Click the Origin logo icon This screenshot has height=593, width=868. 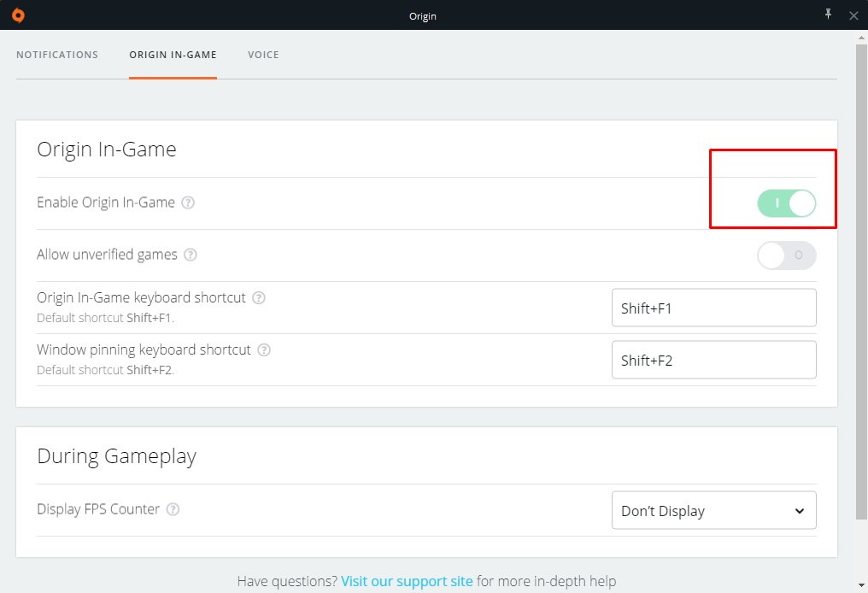(x=18, y=15)
